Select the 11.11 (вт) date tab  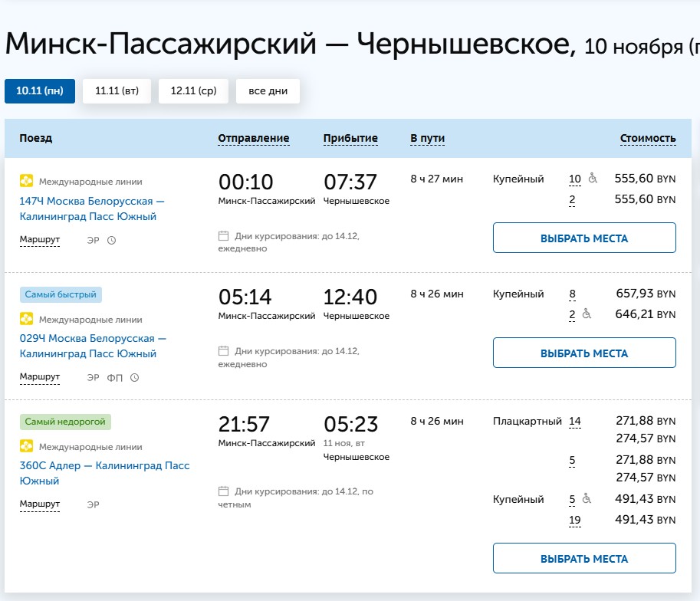click(116, 90)
